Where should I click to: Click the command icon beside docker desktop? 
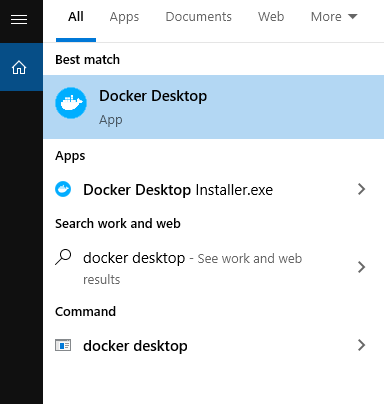(63, 345)
